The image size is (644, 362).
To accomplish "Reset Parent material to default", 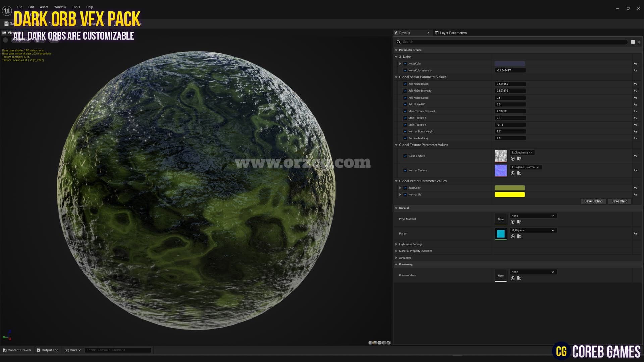I will 635,234.
